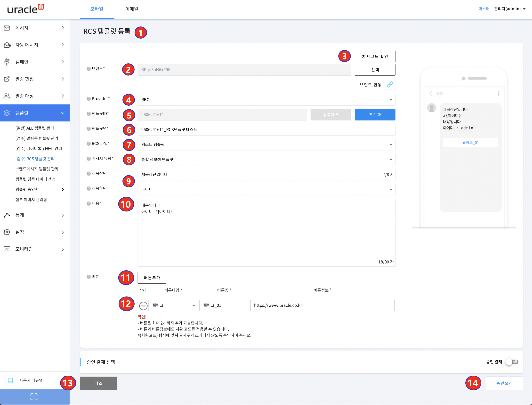This screenshot has width=532, height=405.
Task: Click the 자동 메시지 sidebar icon
Action: point(8,45)
